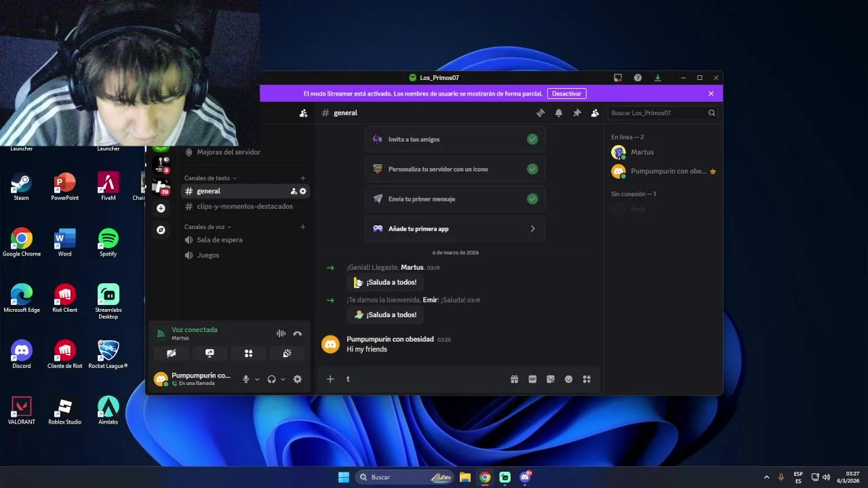
Task: Click Envía tu primer mensaje checkmark
Action: tap(532, 199)
